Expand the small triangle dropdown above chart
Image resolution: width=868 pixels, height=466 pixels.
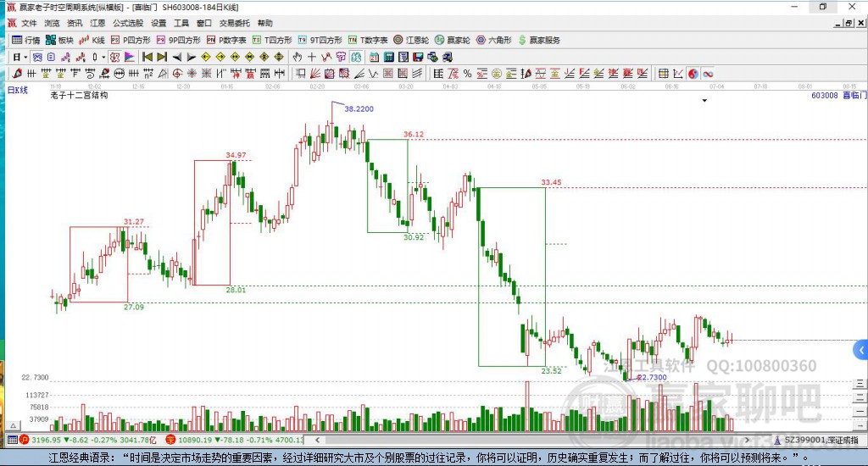pyautogui.click(x=704, y=101)
